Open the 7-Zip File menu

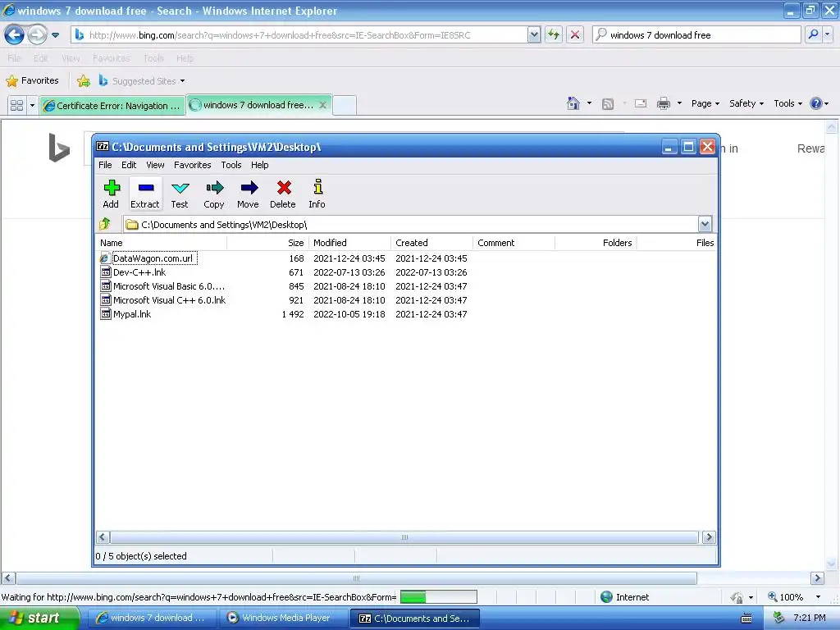point(105,165)
